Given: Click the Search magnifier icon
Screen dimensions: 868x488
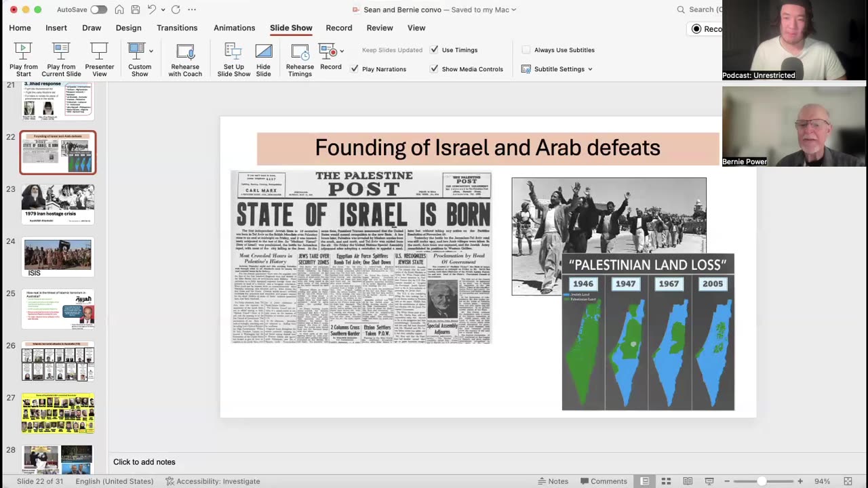Looking at the screenshot, I should (681, 9).
